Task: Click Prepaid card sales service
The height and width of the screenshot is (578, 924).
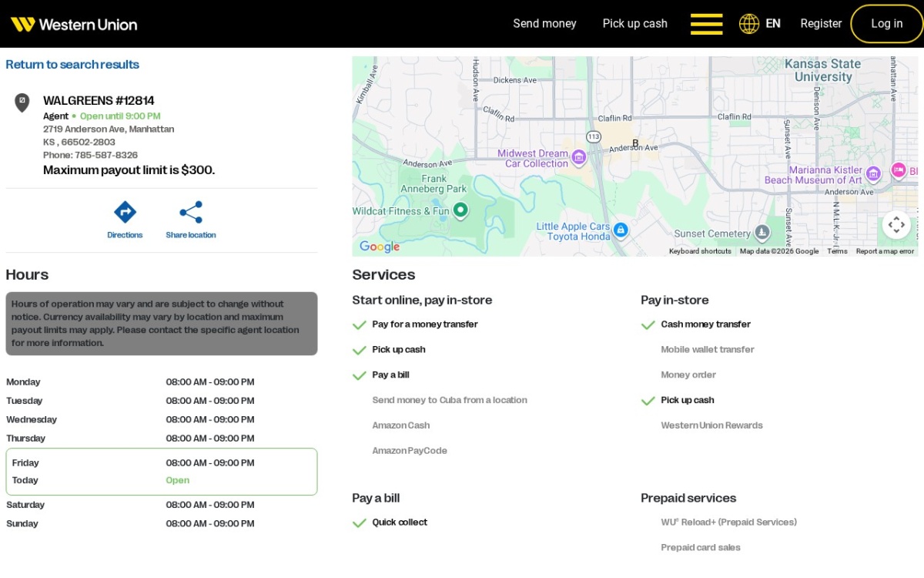Action: 701,548
